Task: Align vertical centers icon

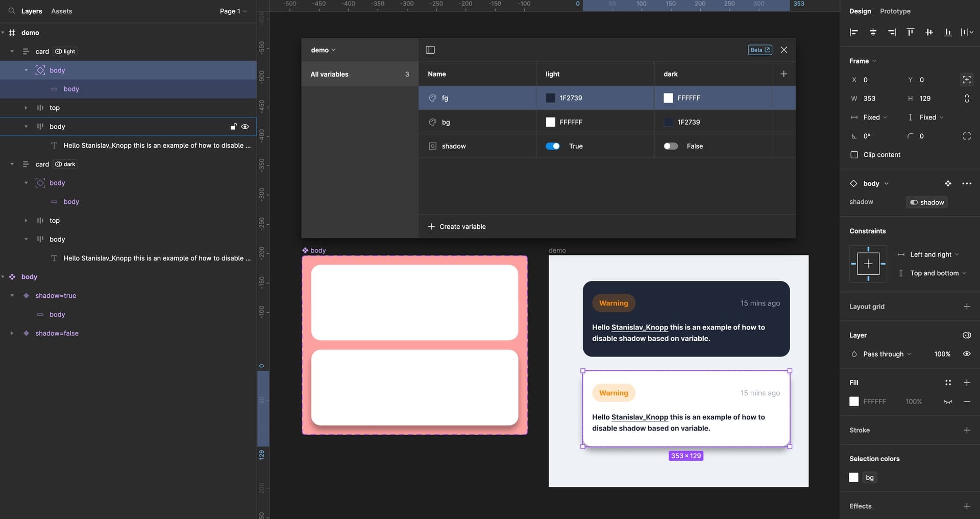Action: [x=929, y=32]
